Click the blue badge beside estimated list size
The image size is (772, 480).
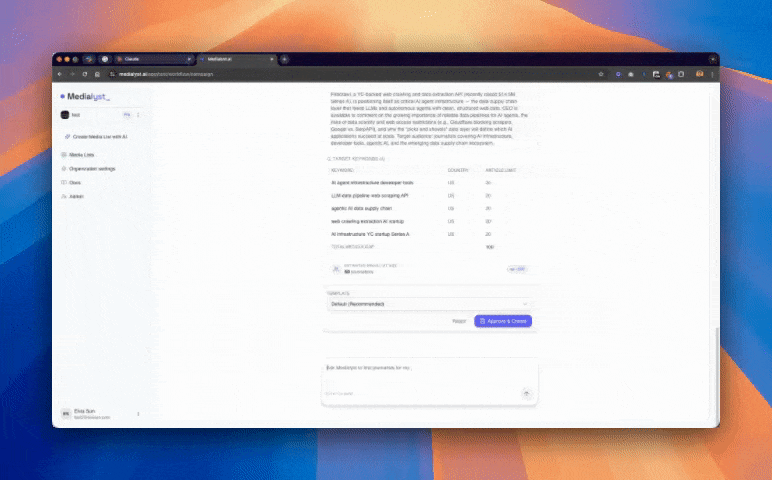pos(516,269)
